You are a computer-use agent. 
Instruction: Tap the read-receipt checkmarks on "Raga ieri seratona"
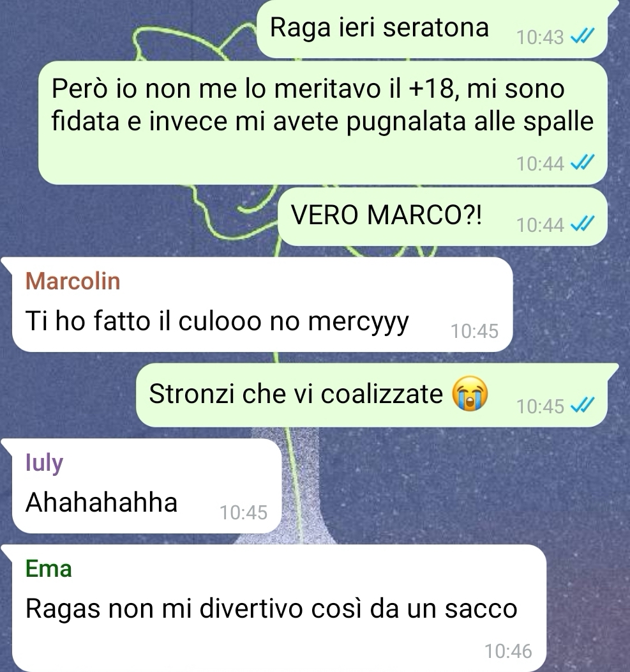tap(583, 37)
